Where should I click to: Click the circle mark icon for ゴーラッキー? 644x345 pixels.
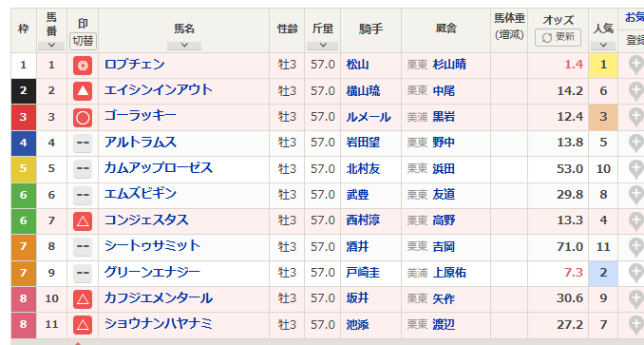(83, 118)
